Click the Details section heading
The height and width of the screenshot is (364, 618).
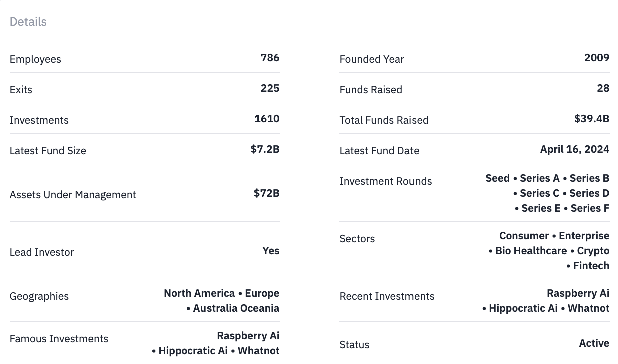coord(28,22)
